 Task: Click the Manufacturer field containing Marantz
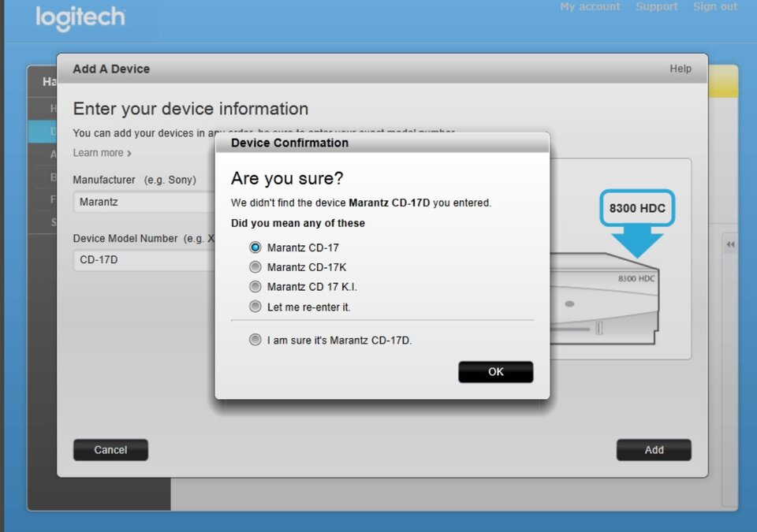pos(145,202)
